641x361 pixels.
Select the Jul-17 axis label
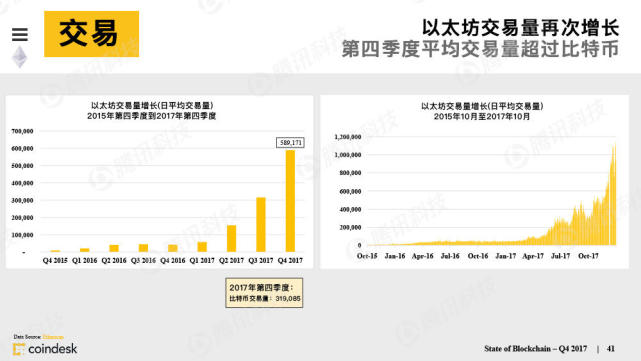(560, 256)
